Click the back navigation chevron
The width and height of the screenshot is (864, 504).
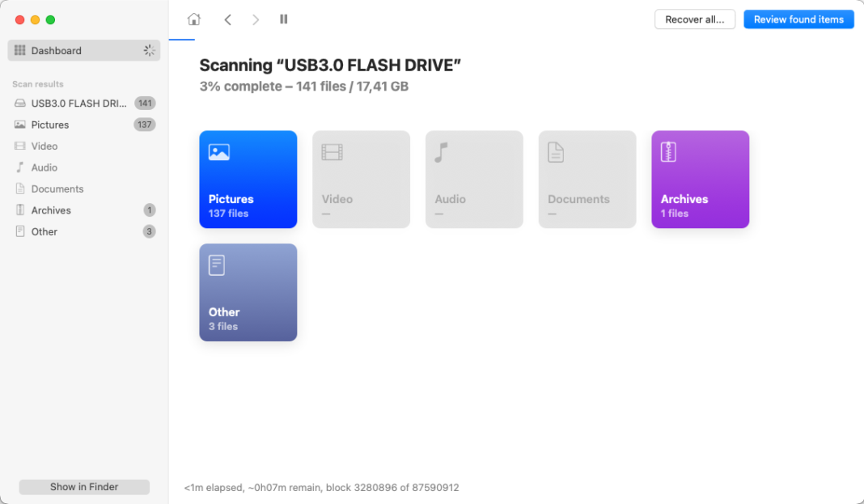click(x=227, y=19)
